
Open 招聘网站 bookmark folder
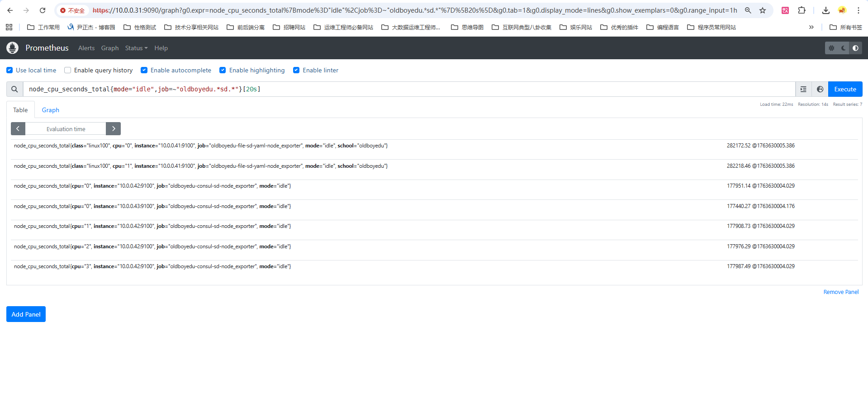pyautogui.click(x=289, y=27)
